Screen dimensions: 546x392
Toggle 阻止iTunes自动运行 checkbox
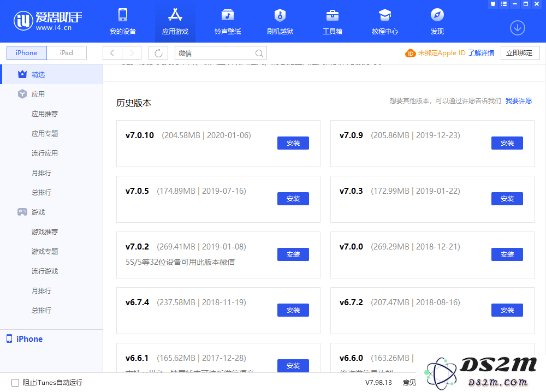pyautogui.click(x=15, y=383)
